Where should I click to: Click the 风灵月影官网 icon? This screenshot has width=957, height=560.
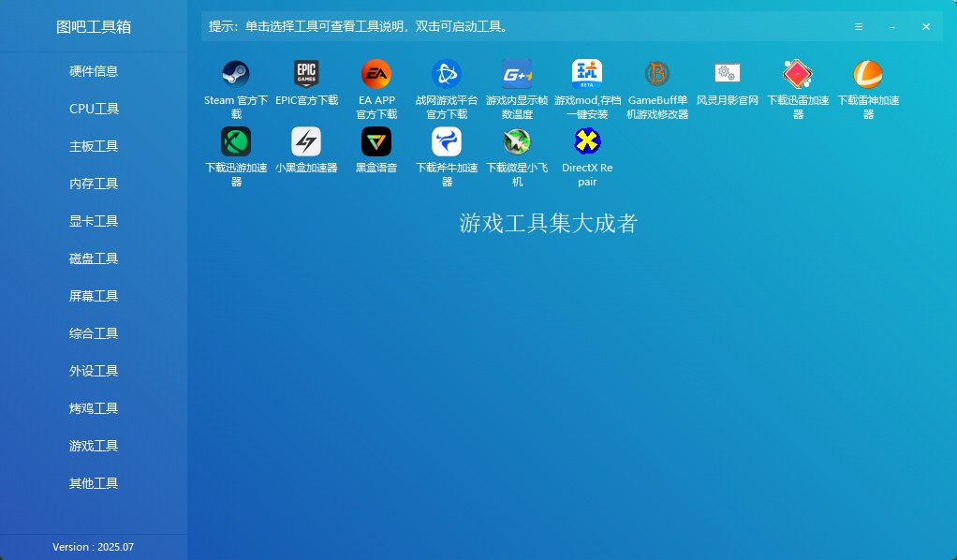[728, 74]
